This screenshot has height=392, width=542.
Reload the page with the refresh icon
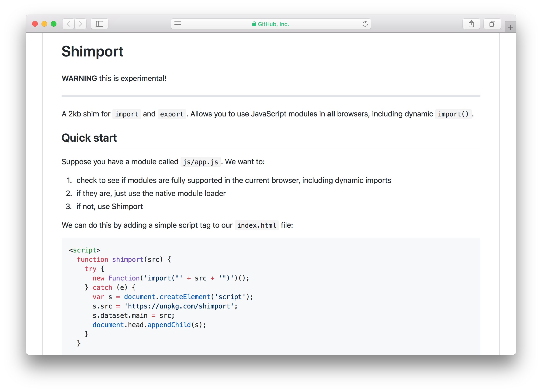click(x=365, y=24)
